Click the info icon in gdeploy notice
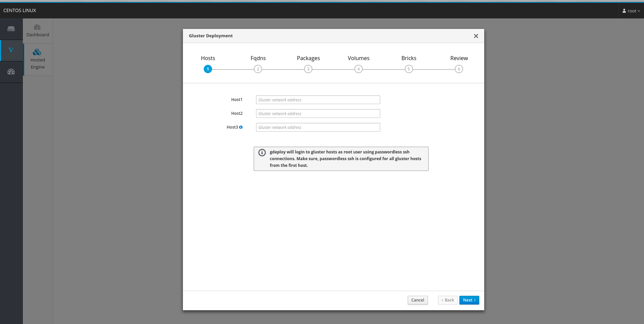 coord(262,152)
